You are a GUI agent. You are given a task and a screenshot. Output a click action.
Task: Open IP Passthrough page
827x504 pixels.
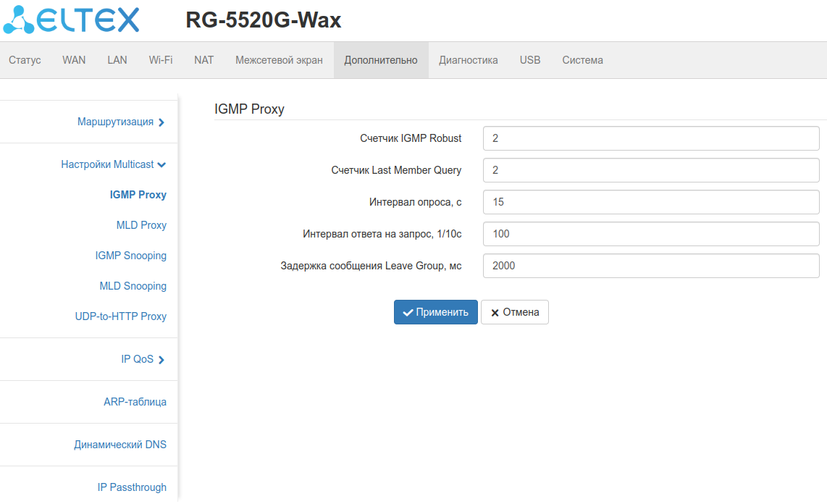click(x=132, y=487)
